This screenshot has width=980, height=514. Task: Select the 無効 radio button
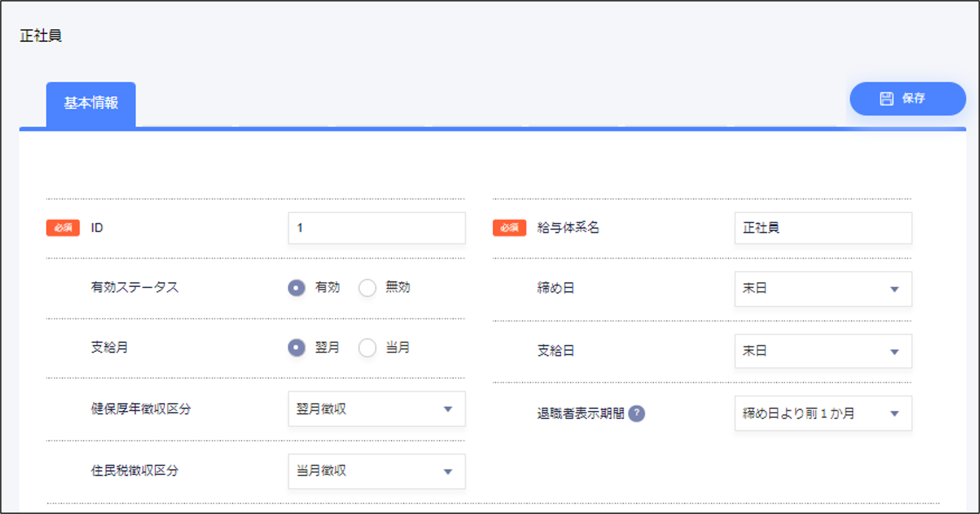point(367,288)
